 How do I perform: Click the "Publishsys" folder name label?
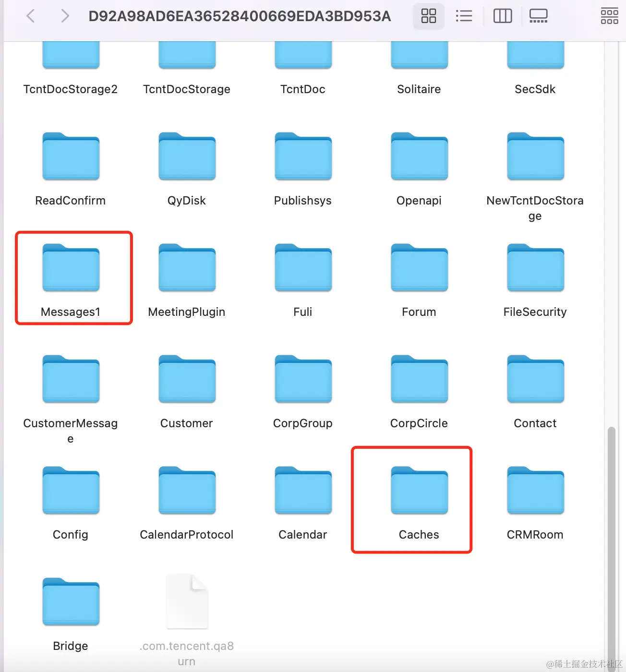tap(303, 201)
